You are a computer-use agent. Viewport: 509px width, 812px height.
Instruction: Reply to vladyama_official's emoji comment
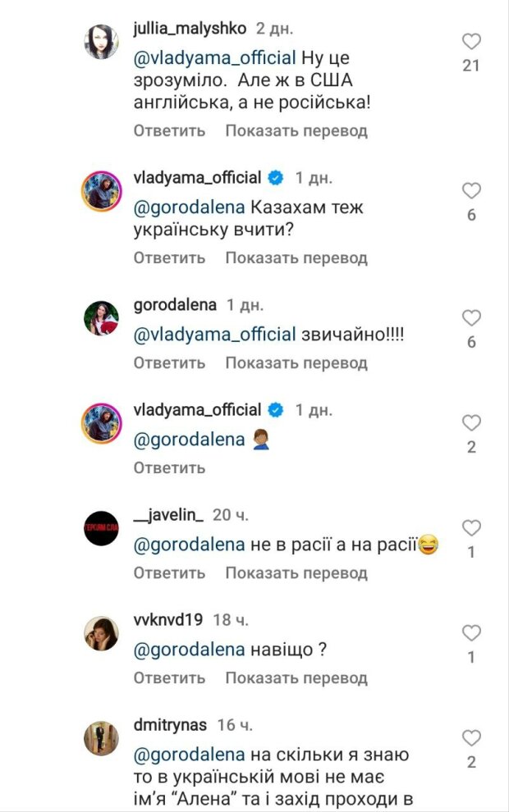(169, 468)
